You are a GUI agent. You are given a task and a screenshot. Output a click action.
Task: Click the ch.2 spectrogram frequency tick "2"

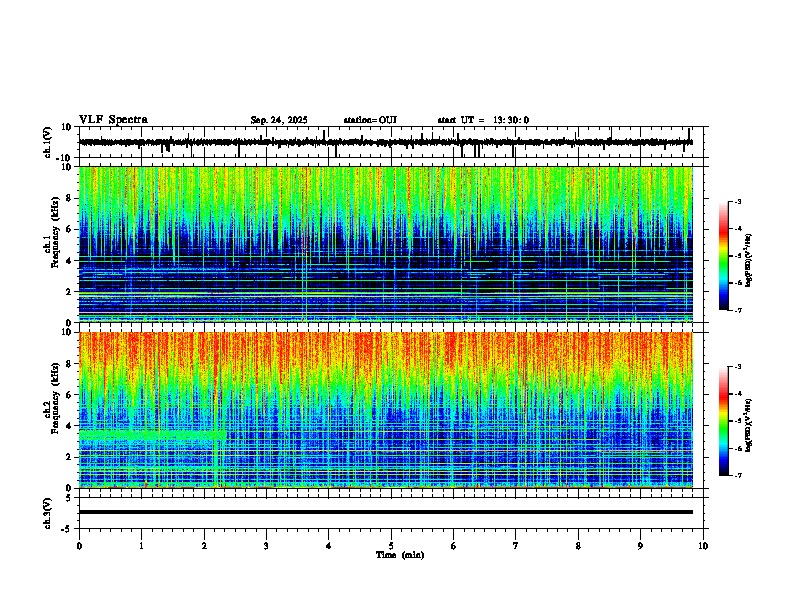pos(70,457)
